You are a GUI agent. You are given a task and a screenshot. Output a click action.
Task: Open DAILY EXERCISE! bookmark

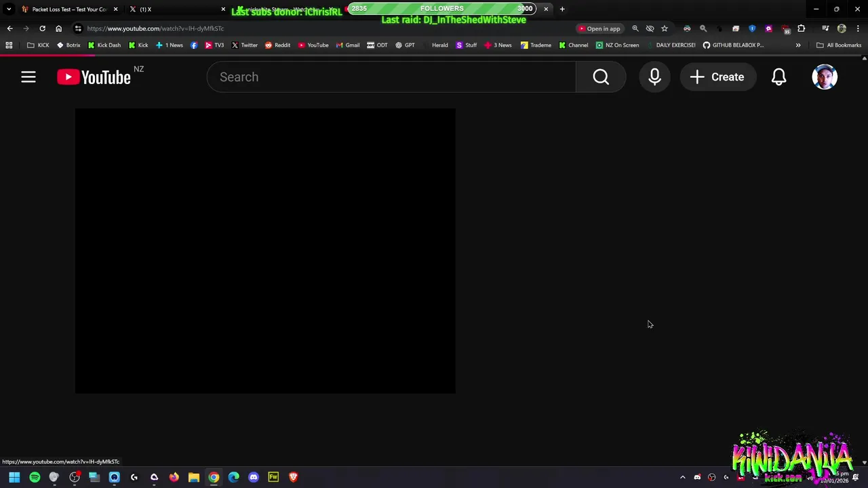coord(671,45)
